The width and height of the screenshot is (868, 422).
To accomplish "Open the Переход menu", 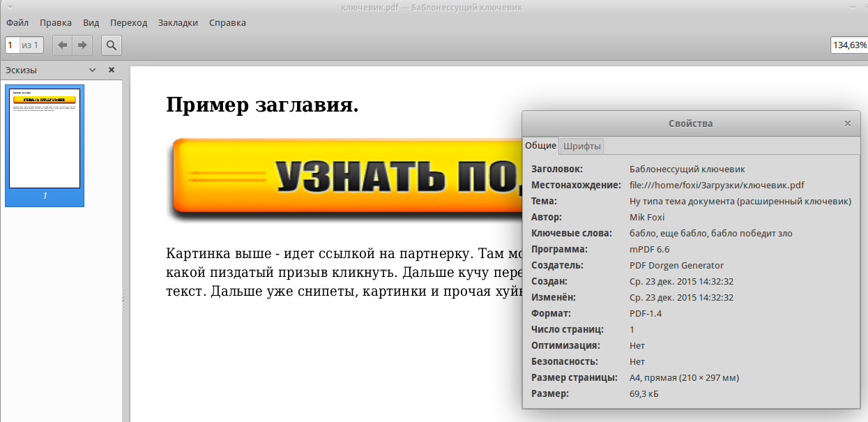I will (x=128, y=22).
